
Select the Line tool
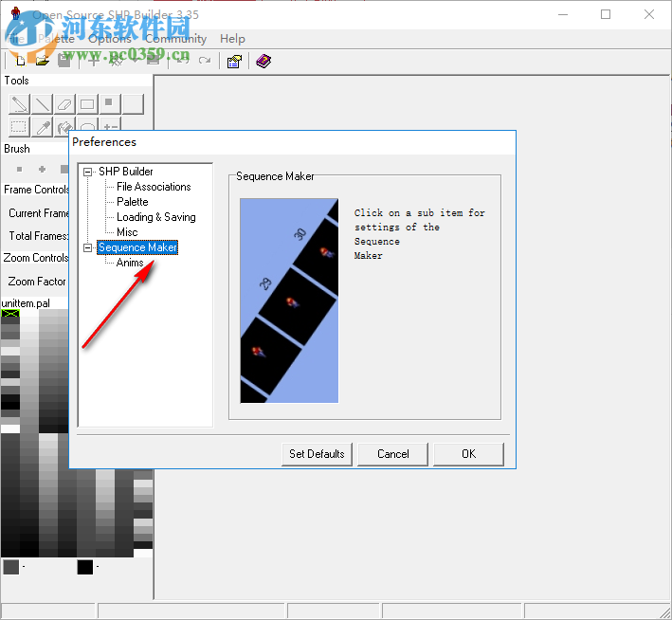click(x=42, y=104)
